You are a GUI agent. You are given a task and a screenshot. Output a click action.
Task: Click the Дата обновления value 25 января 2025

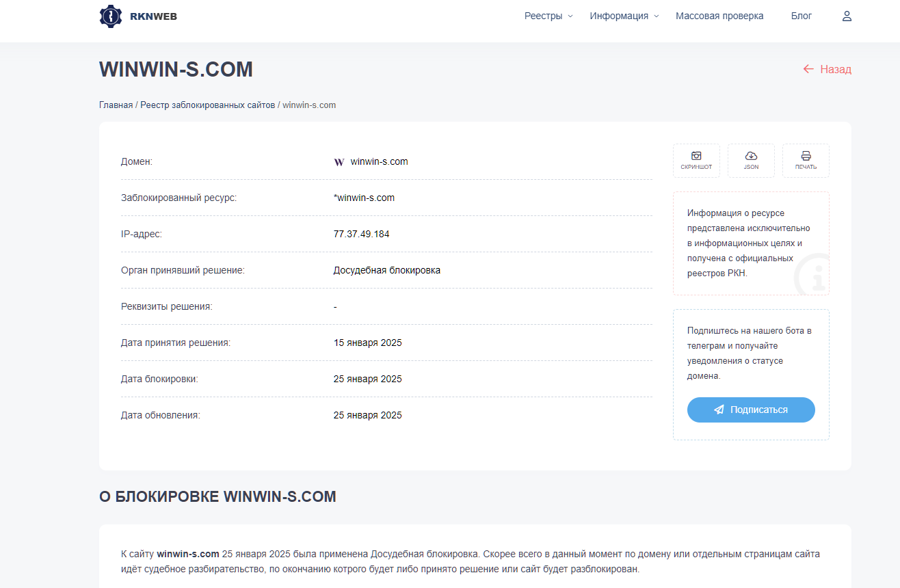[x=368, y=415]
